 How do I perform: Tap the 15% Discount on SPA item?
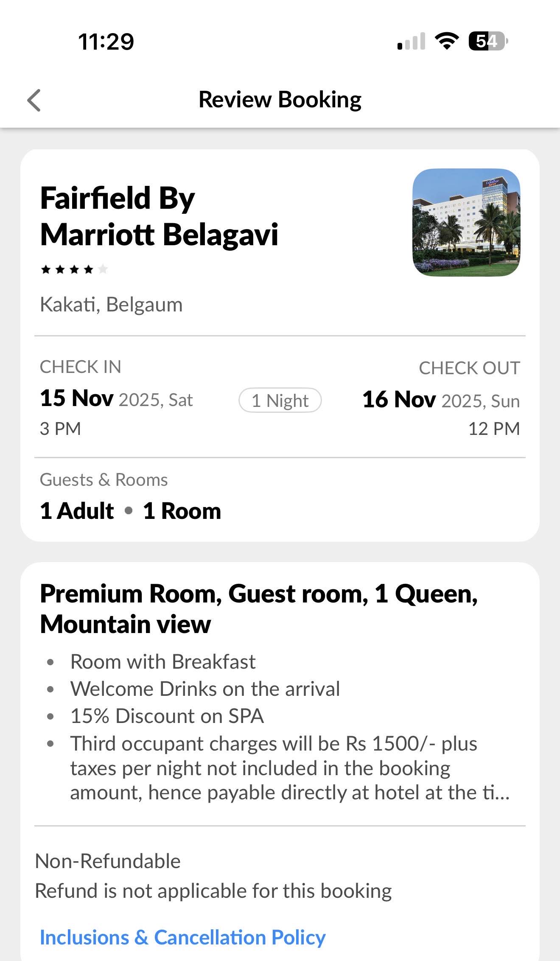point(167,716)
